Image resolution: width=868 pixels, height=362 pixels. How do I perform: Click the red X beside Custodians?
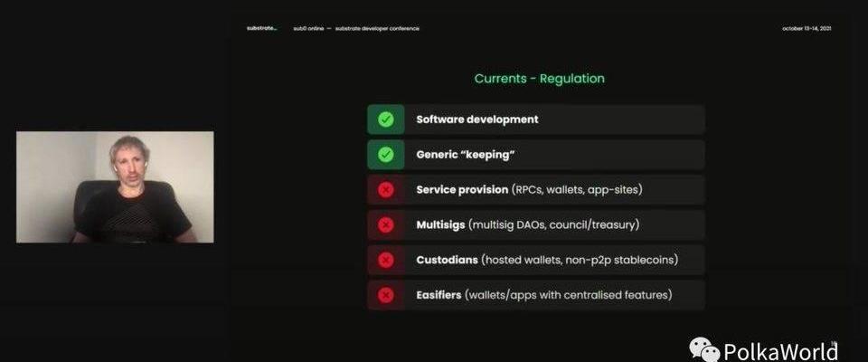(385, 261)
